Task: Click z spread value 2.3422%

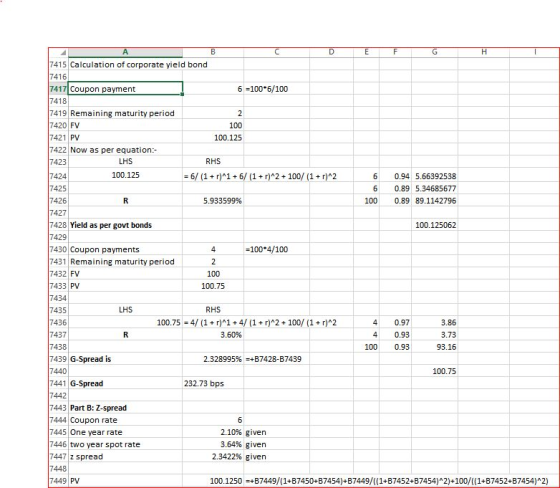Action: click(227, 457)
